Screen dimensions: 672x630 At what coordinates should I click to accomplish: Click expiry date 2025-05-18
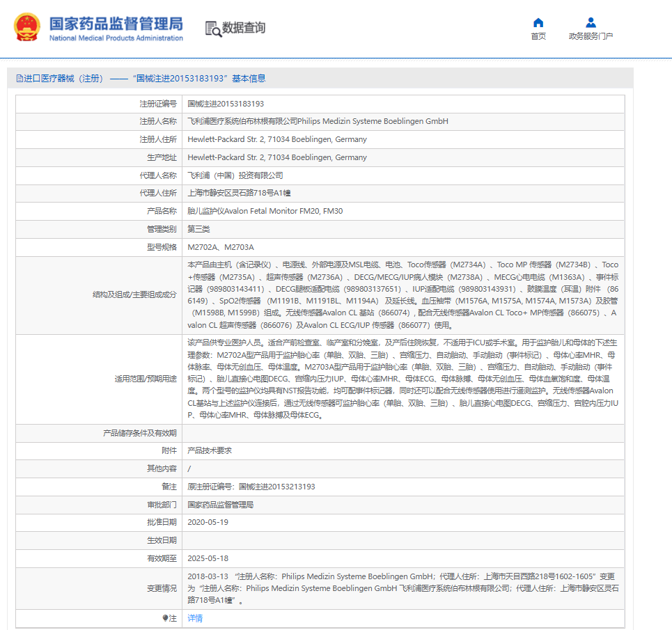tap(208, 558)
